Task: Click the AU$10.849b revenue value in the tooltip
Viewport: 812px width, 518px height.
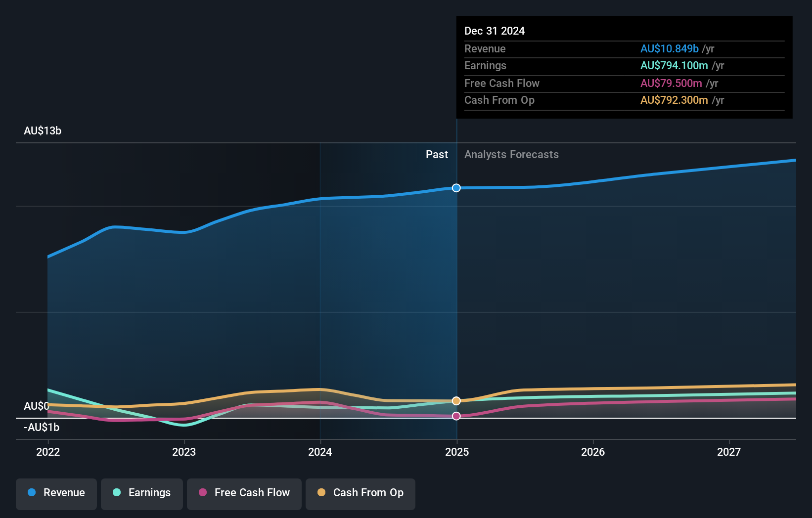Action: coord(670,48)
